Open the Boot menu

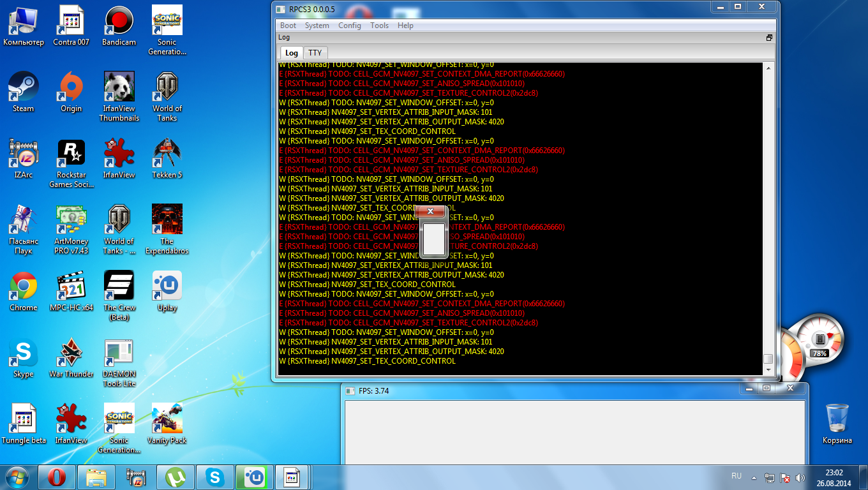tap(288, 26)
